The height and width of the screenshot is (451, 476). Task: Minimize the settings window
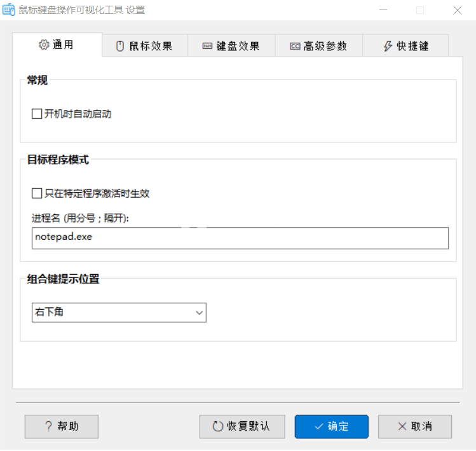pyautogui.click(x=384, y=10)
